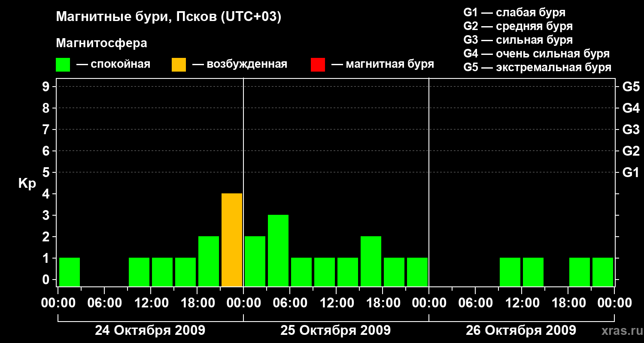This screenshot has width=644, height=343.
Task: Click the 26 October 12:00–15:00 bar
Action: (533, 272)
